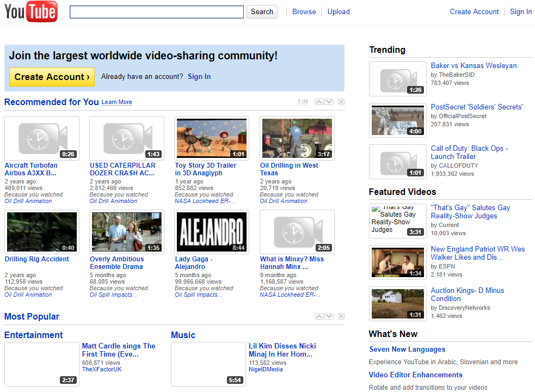Click Create Account in top header
The image size is (535, 392).
tap(474, 11)
